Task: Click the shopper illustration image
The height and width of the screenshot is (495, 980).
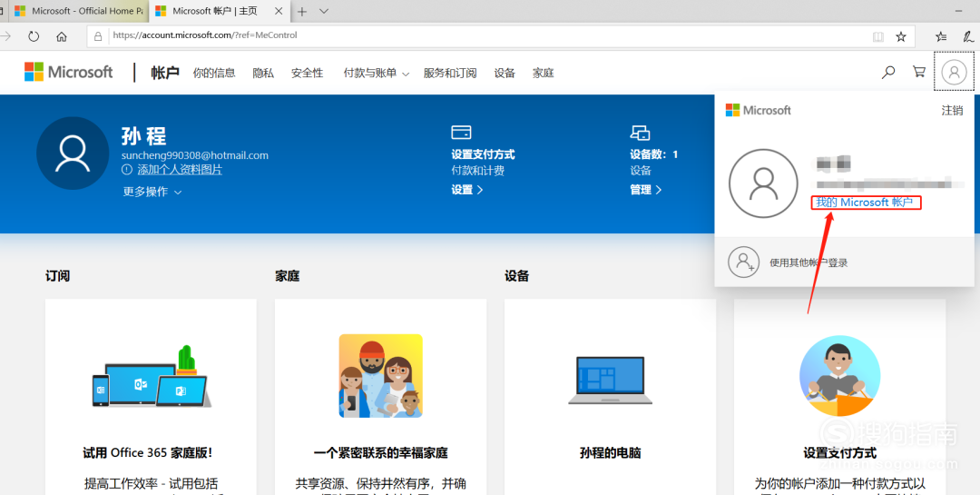Action: coord(839,375)
